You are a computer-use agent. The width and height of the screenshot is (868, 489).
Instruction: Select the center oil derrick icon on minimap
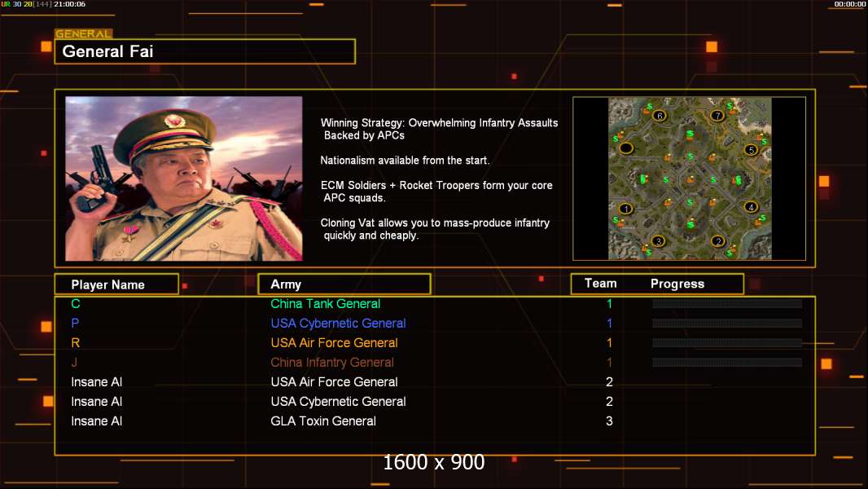[690, 179]
